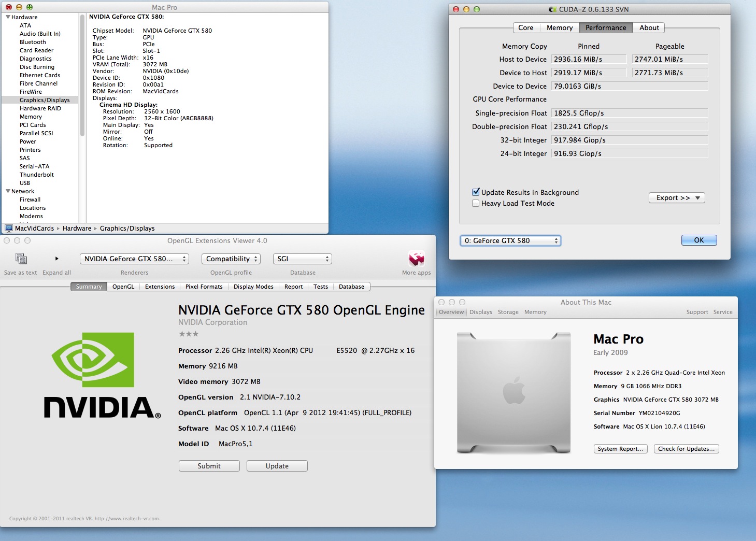Open the NVIDIA GeForce GTX 580 renderer dropdown

[134, 259]
